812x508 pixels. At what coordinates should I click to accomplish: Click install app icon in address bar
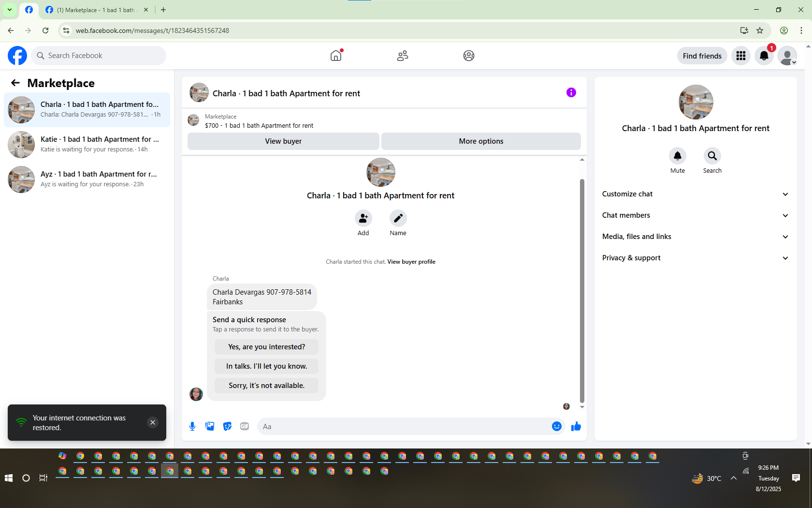[744, 30]
